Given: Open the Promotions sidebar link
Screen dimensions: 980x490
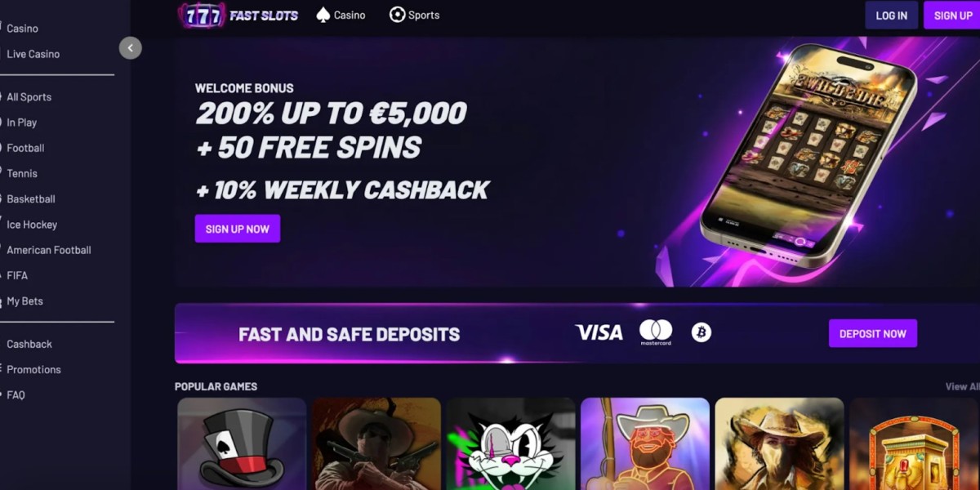Looking at the screenshot, I should click(x=33, y=370).
